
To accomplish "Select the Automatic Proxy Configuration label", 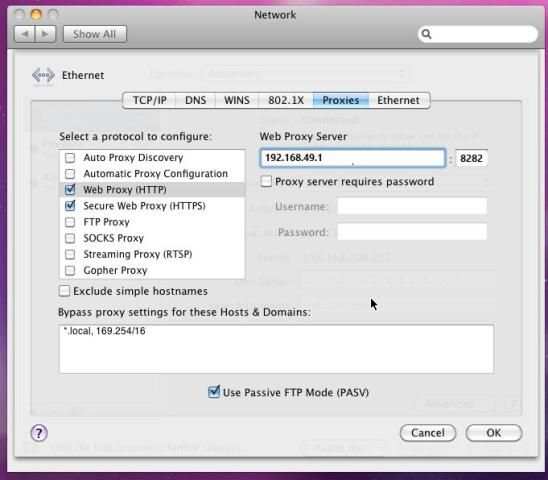I will tap(156, 174).
